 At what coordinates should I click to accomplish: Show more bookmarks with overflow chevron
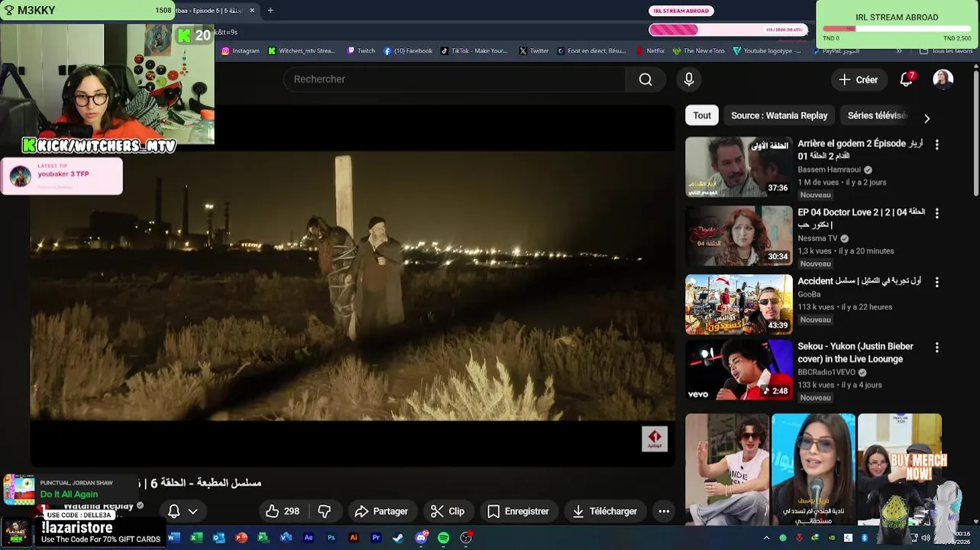pos(899,51)
